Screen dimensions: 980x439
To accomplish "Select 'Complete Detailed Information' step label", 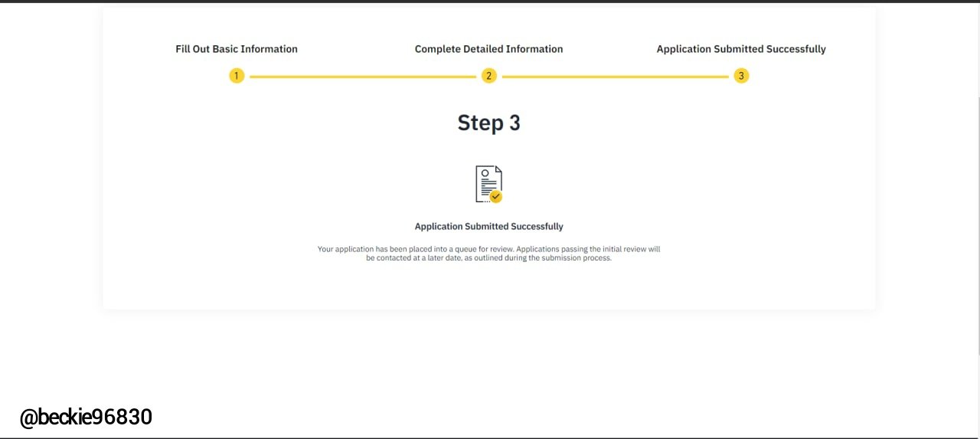I will [x=488, y=49].
